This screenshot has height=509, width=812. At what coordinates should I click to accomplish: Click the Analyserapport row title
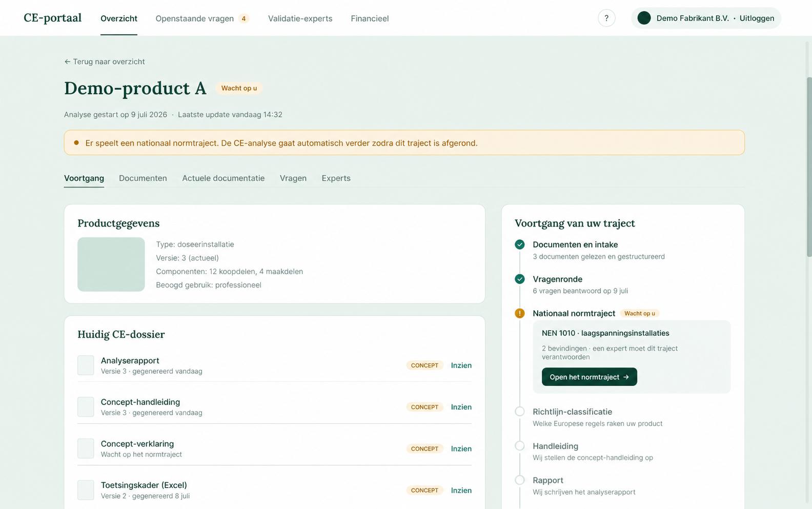tap(130, 360)
